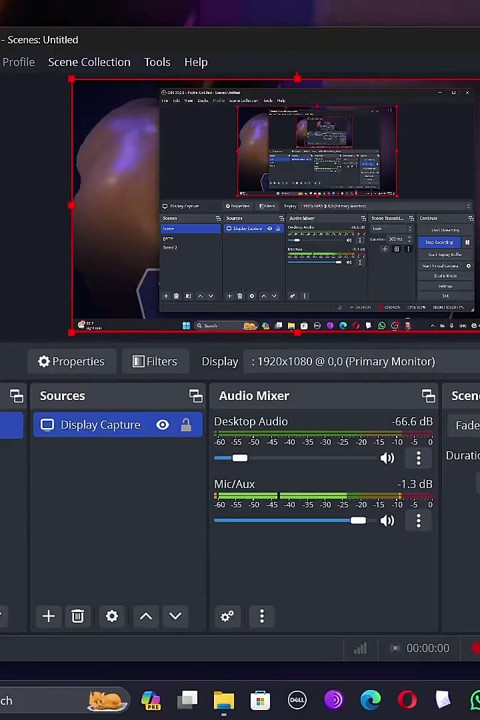Select the Display Capture source

pos(118,425)
